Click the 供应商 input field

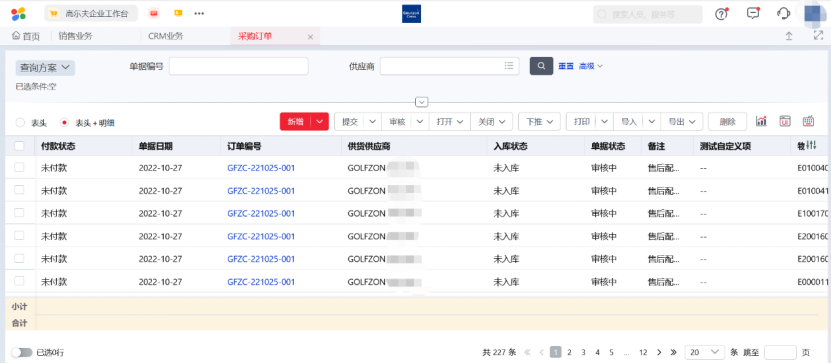click(449, 66)
